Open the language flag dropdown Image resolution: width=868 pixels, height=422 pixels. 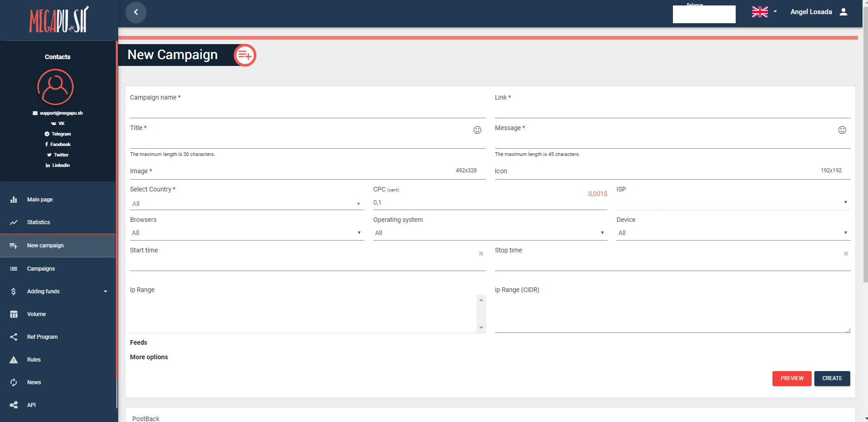coord(764,12)
